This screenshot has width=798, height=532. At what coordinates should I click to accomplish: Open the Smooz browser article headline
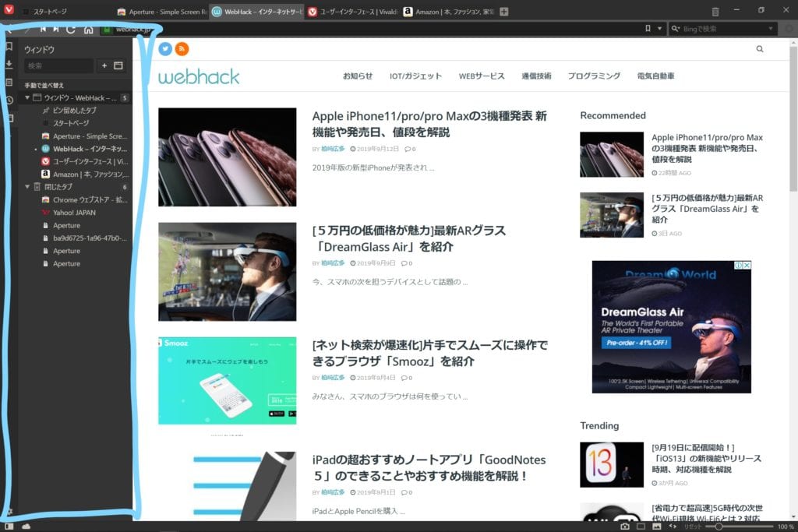430,353
